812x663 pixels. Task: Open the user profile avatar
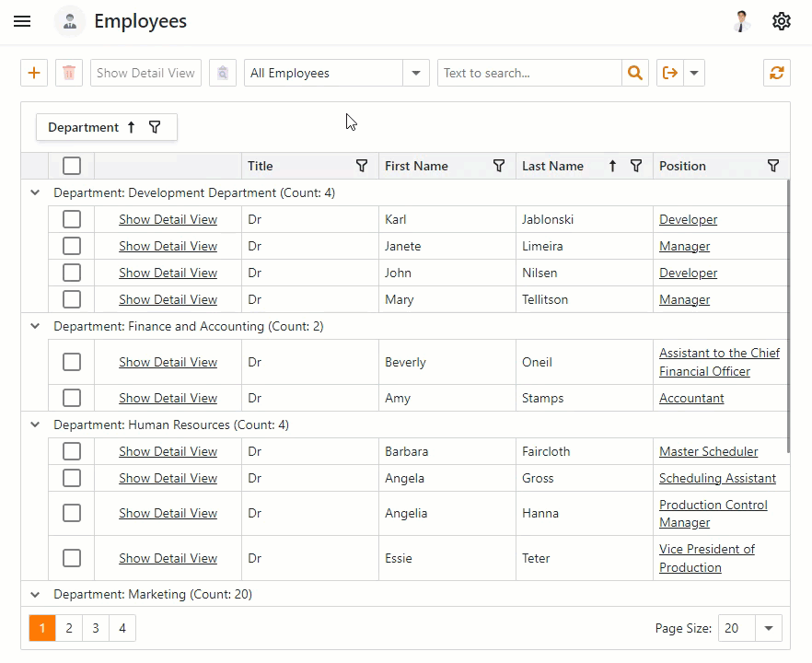pyautogui.click(x=742, y=21)
